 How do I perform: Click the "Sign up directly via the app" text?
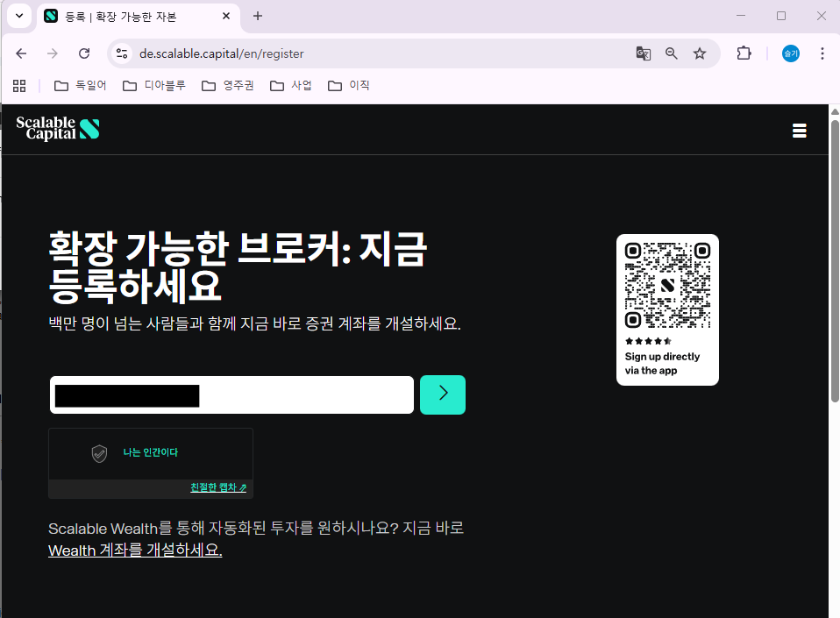pyautogui.click(x=662, y=364)
